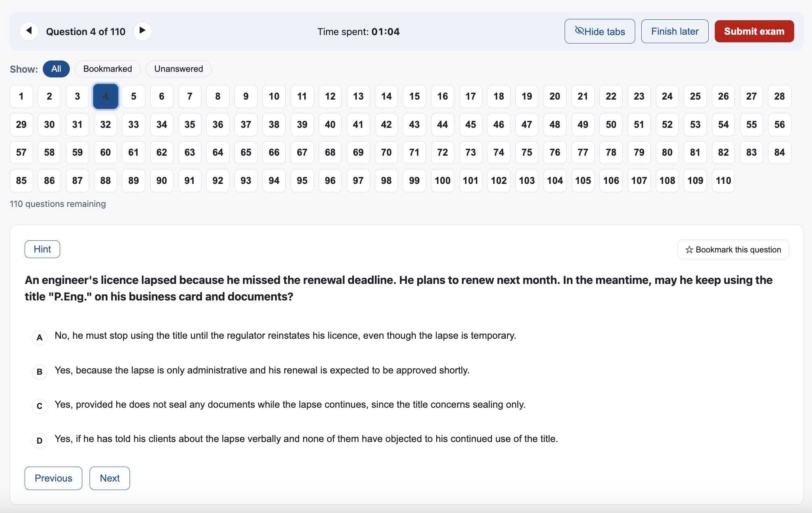Screen dimensions: 812x513
Task: Submit the exam
Action: 754,31
